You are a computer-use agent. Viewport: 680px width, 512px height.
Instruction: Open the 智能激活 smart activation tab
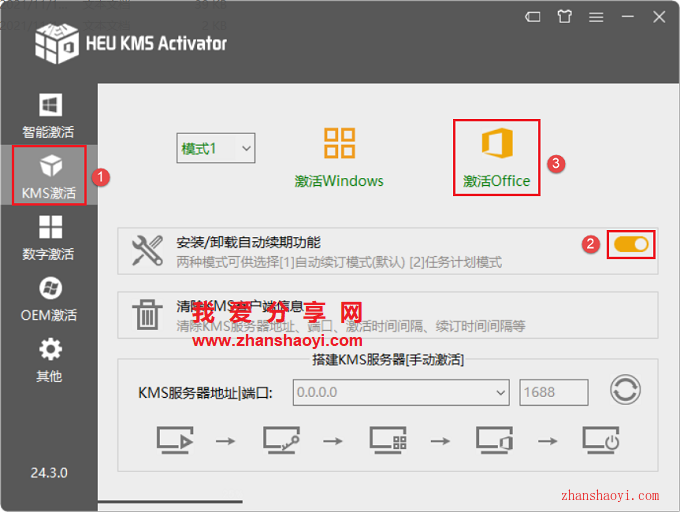tap(49, 115)
